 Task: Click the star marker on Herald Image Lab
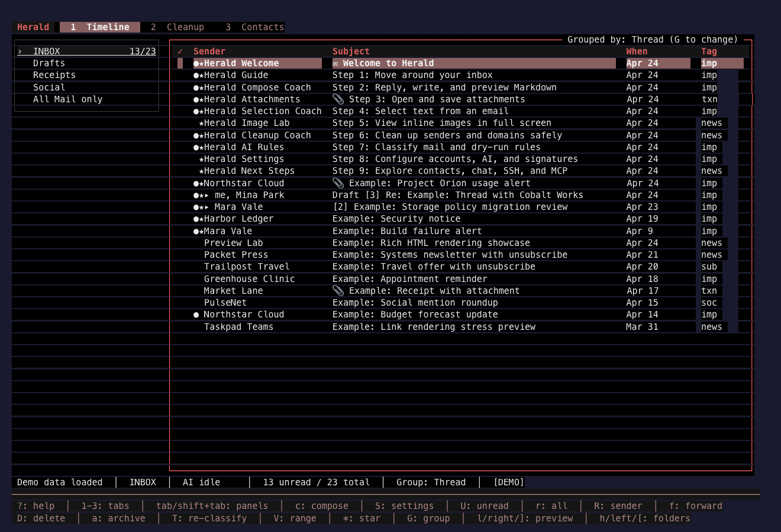[x=201, y=123]
